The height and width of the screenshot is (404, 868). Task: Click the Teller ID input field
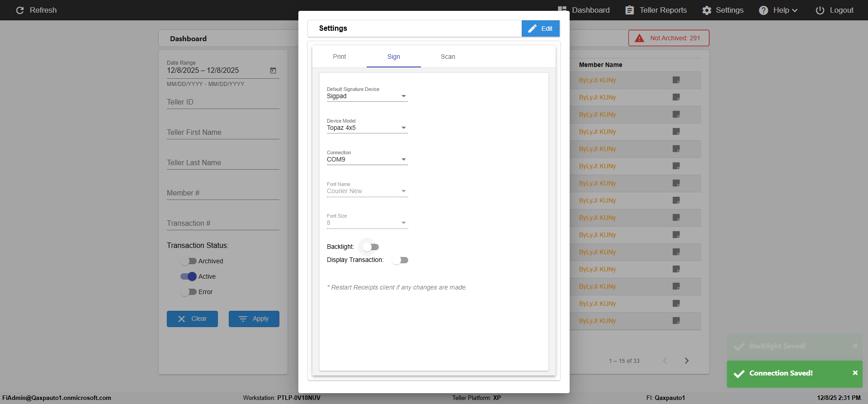coord(223,102)
